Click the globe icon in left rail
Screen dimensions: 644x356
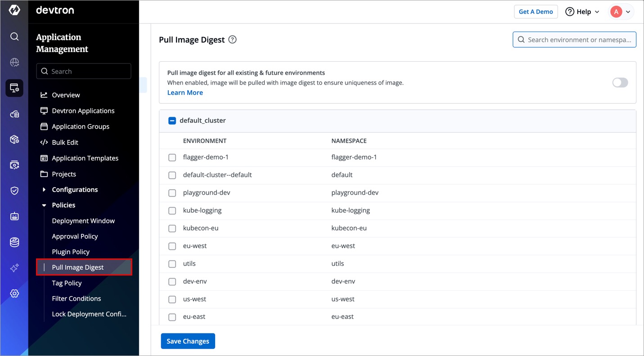tap(14, 62)
